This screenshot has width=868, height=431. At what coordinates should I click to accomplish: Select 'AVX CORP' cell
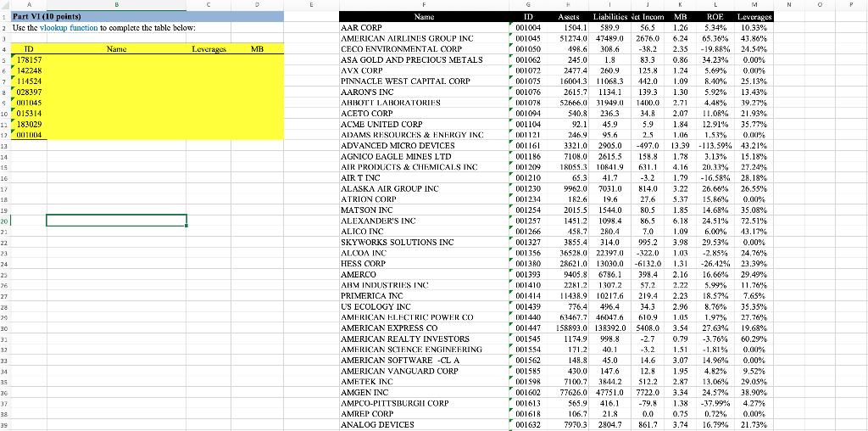tap(424, 70)
